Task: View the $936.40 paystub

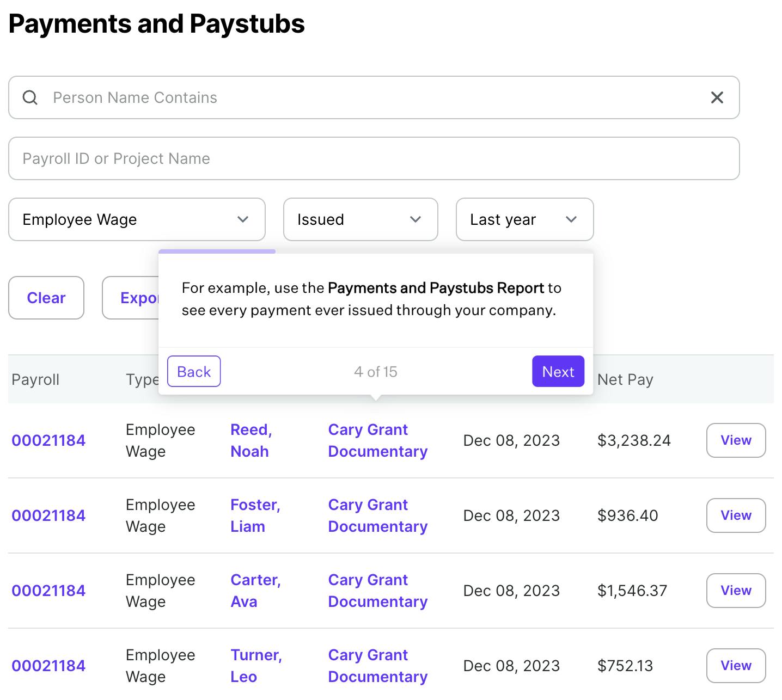Action: point(736,515)
